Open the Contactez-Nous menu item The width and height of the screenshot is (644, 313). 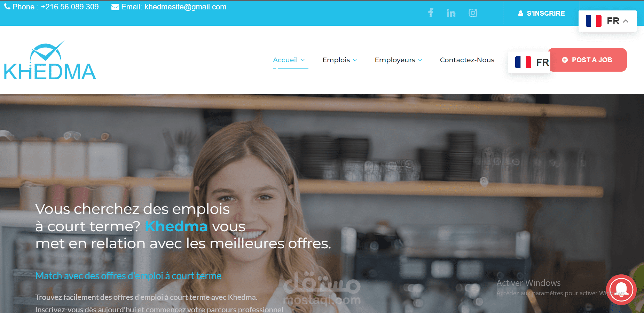467,60
